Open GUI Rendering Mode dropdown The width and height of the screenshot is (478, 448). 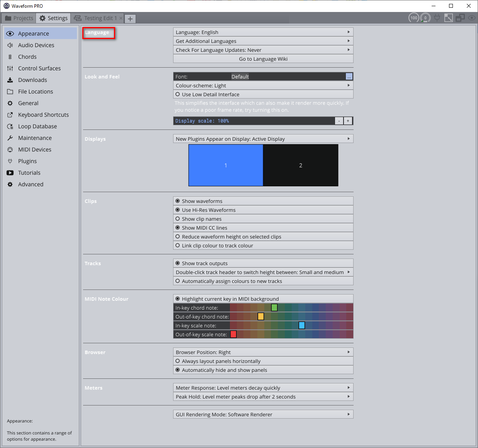263,414
